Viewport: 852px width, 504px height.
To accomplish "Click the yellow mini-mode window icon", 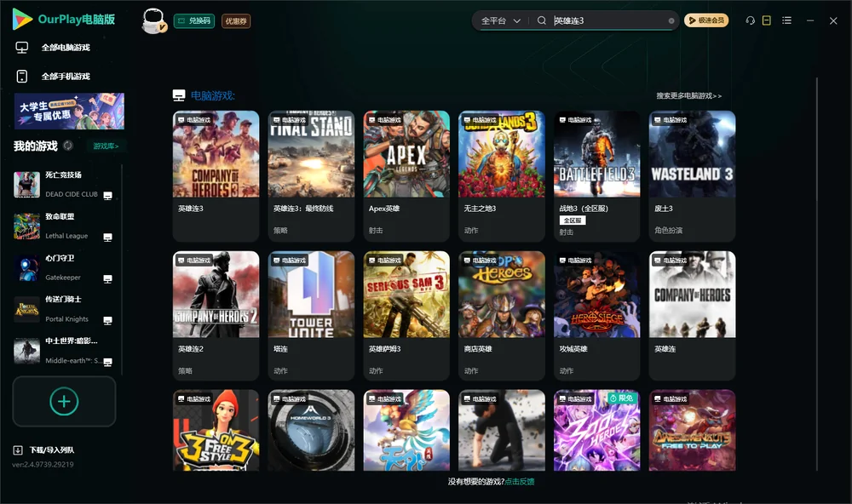I will (x=767, y=20).
